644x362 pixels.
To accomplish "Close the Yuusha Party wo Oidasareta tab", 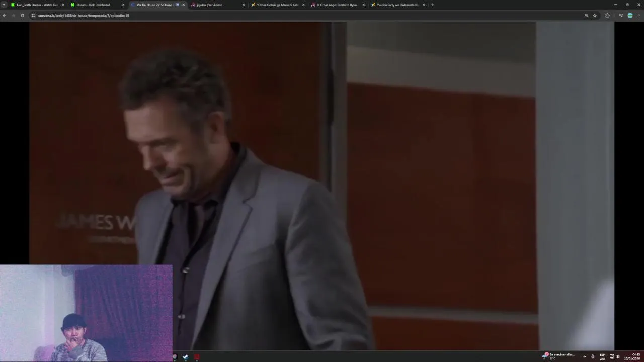I will (x=424, y=5).
